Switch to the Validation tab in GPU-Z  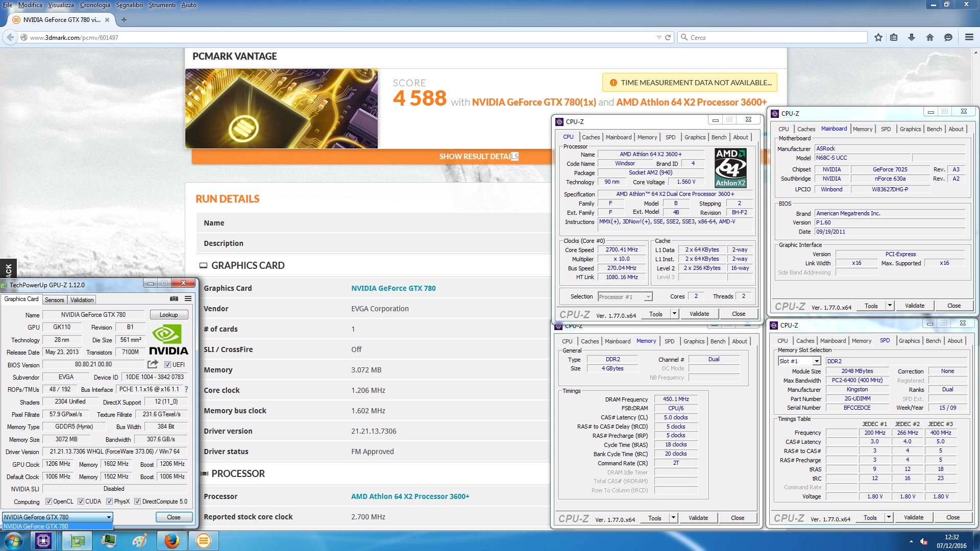tap(82, 300)
